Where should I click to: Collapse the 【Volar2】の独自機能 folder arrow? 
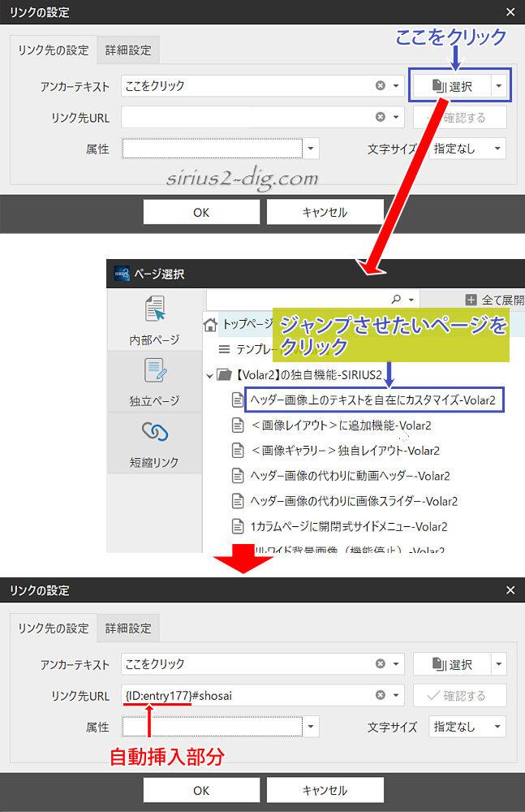point(210,375)
